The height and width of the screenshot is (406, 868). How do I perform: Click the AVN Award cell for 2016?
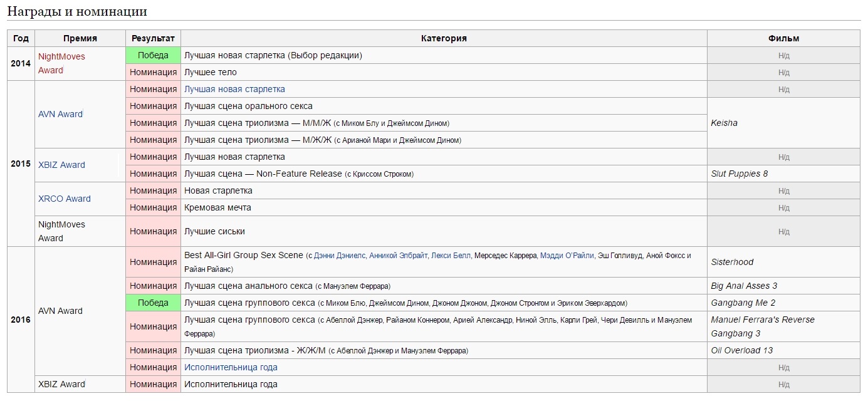(80, 311)
